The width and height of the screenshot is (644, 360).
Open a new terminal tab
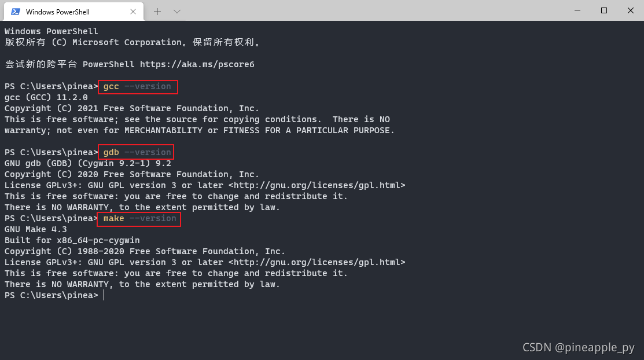(157, 12)
